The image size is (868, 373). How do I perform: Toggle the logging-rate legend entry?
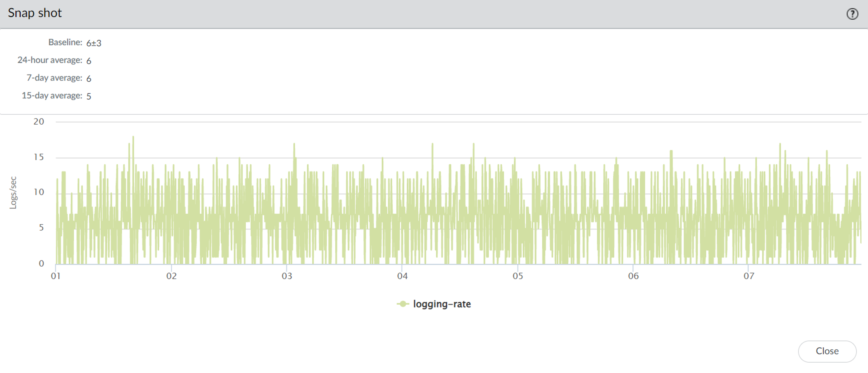442,304
